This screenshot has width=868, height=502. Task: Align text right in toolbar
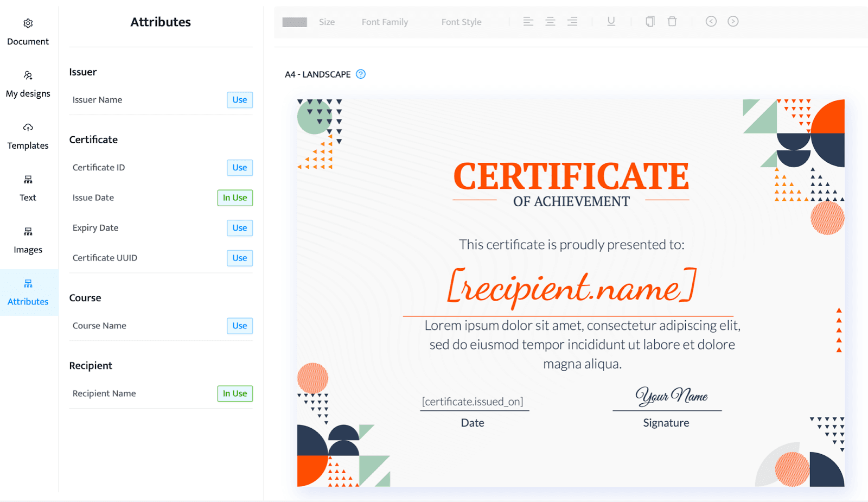tap(572, 22)
